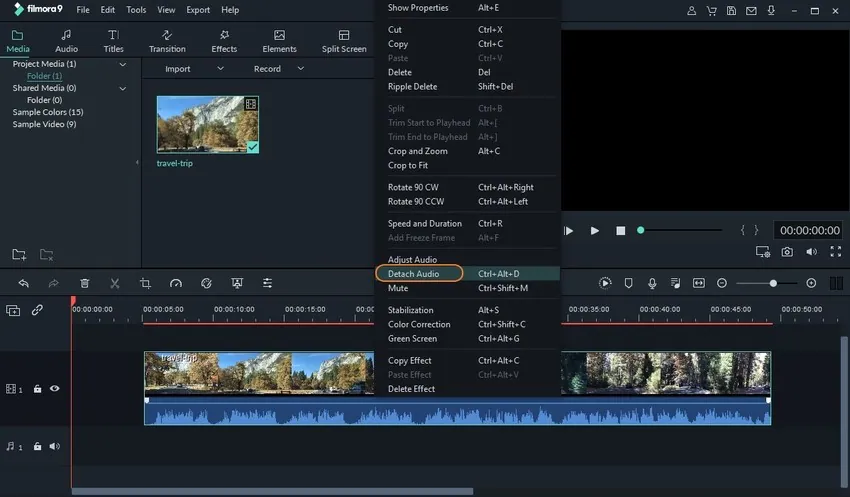Choose Detach Audio from the context menu
The image size is (850, 497).
(413, 273)
